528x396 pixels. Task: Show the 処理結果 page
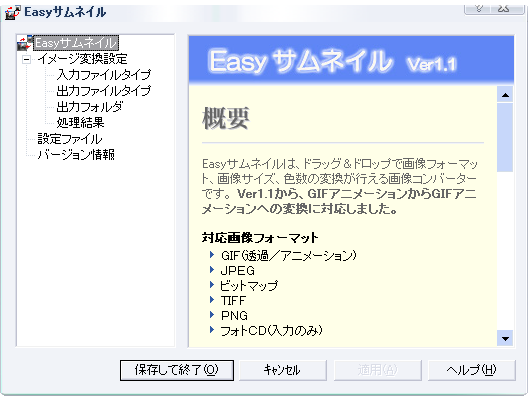(x=80, y=123)
